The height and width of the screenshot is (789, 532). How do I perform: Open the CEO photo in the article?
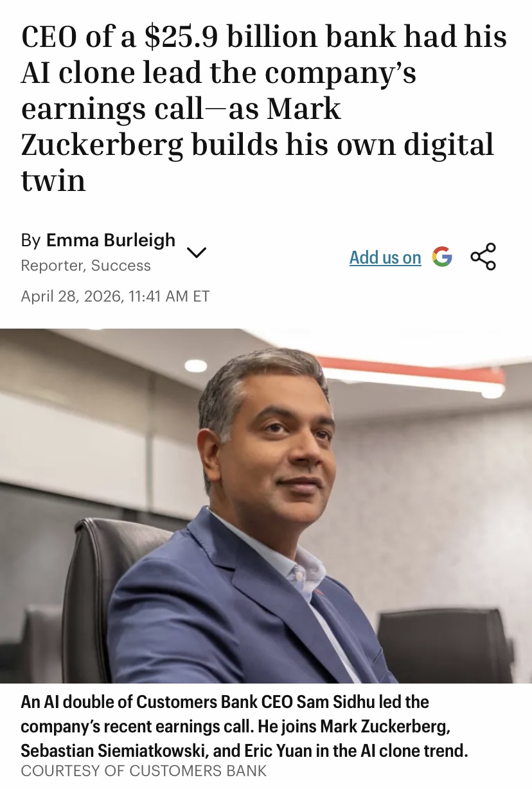[x=266, y=506]
